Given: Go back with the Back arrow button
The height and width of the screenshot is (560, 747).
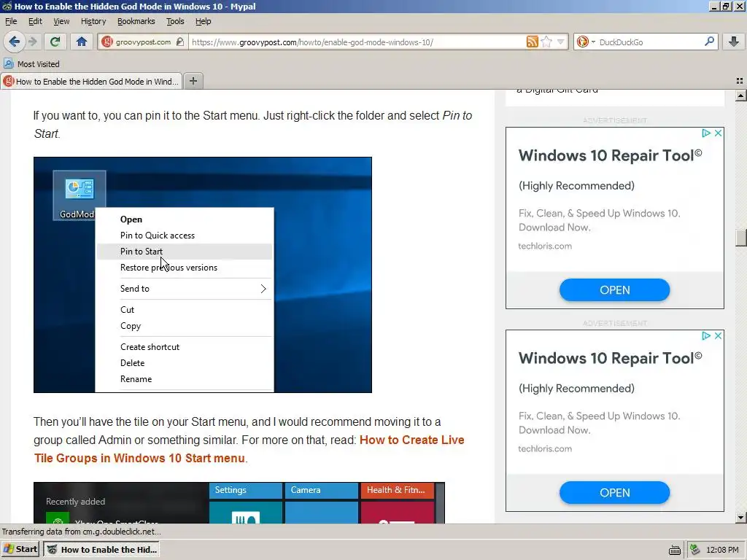Looking at the screenshot, I should 15,42.
